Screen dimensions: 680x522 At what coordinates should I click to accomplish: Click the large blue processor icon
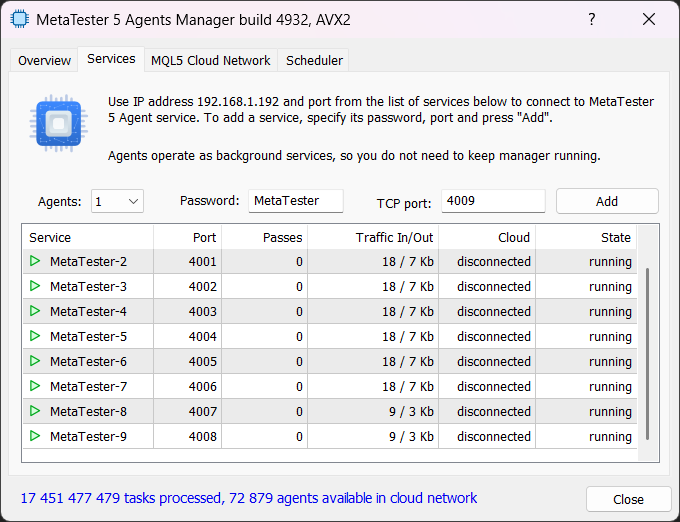(59, 124)
